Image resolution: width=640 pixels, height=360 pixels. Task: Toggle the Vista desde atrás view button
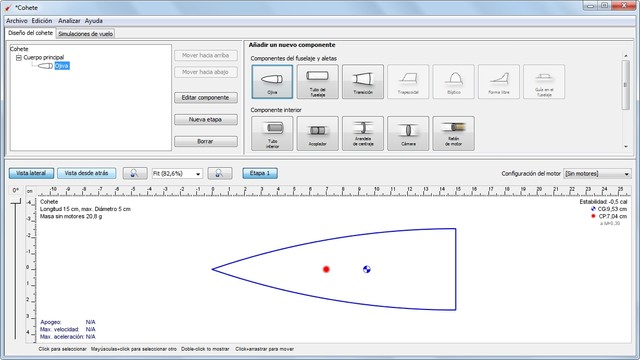(87, 173)
